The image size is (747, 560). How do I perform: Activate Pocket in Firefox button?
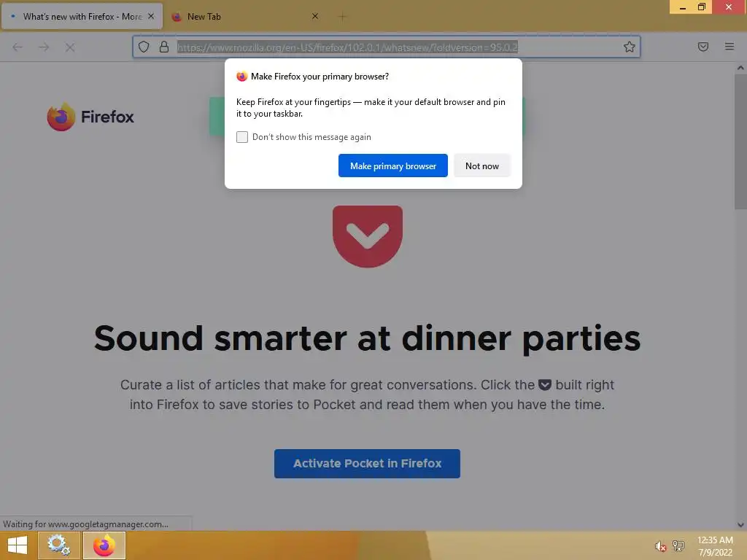tap(368, 463)
